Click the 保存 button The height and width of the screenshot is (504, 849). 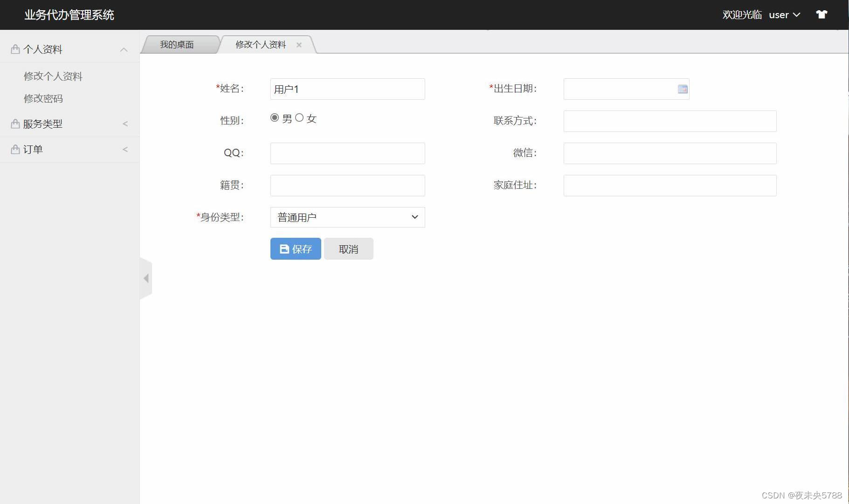point(296,249)
